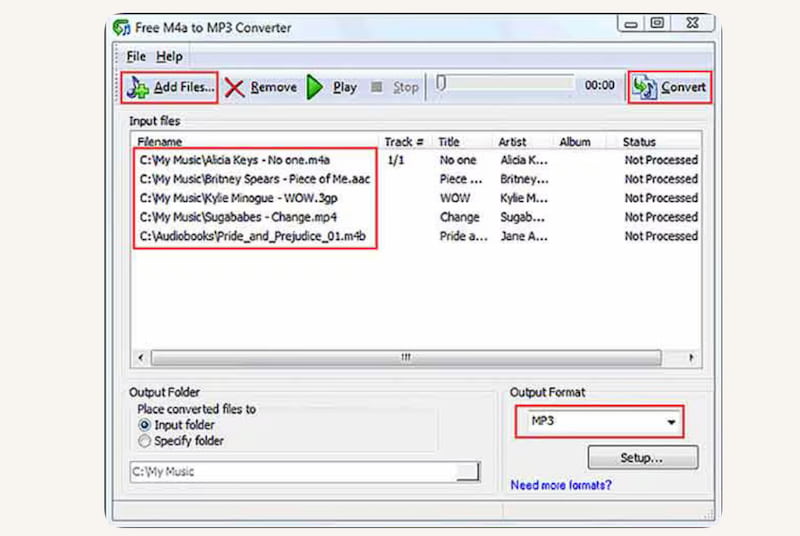Click the Setup... button
Screen dimensions: 800x536
point(643,457)
